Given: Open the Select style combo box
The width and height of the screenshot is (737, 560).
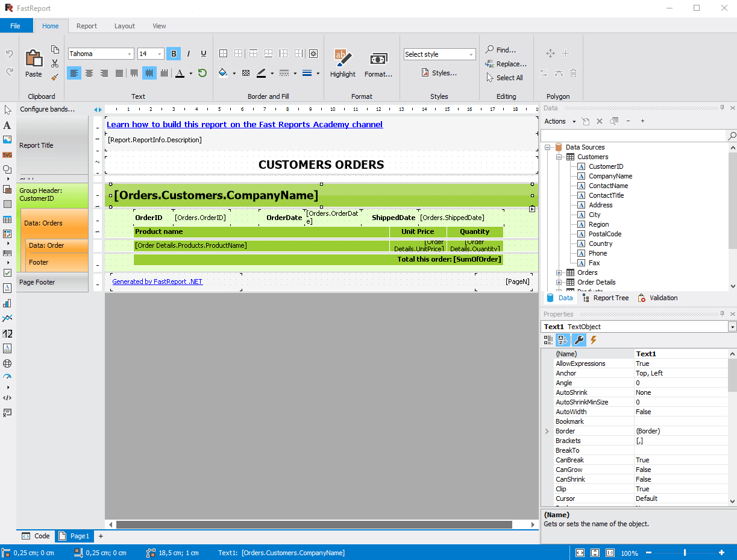Looking at the screenshot, I should click(x=439, y=54).
